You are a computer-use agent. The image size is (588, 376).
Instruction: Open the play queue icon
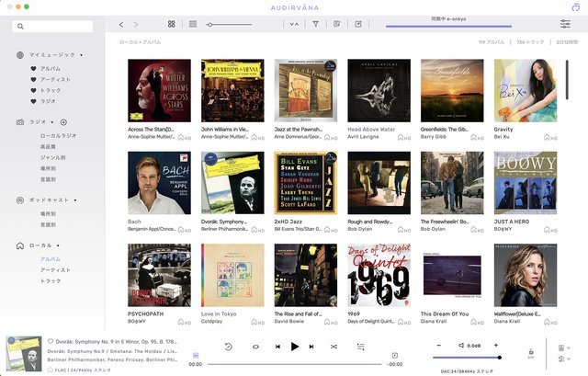(361, 347)
